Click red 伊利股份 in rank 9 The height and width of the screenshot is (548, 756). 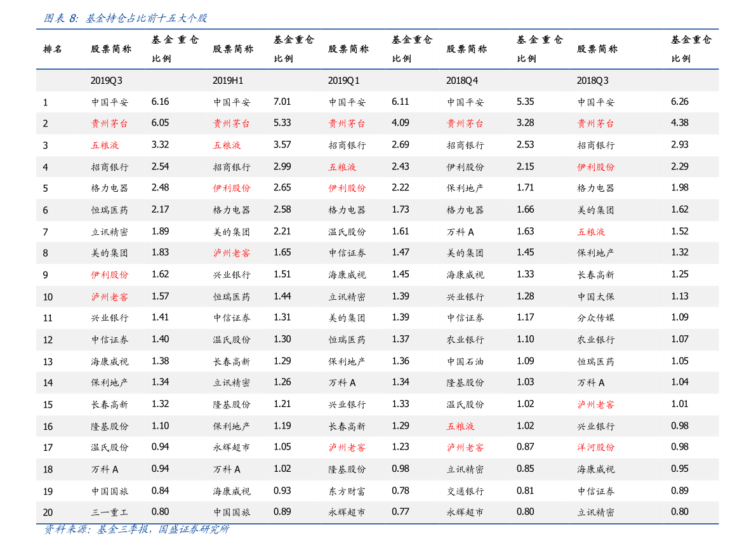pyautogui.click(x=109, y=274)
